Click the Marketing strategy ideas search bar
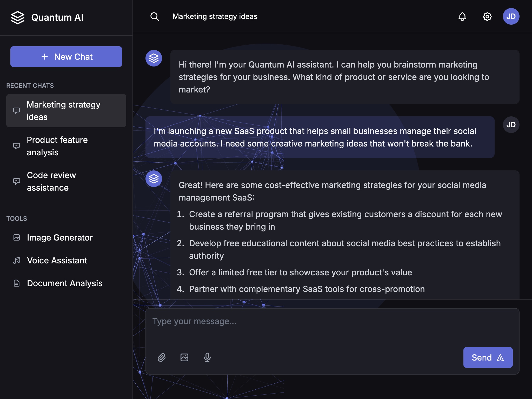The width and height of the screenshot is (532, 399). [x=215, y=16]
